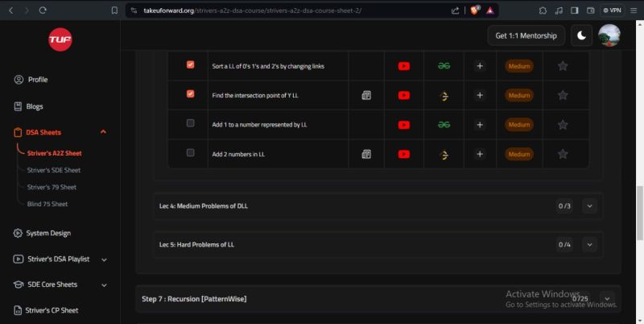Open article icon for Add 2 numbers in LL
644x324 pixels.
click(x=366, y=154)
